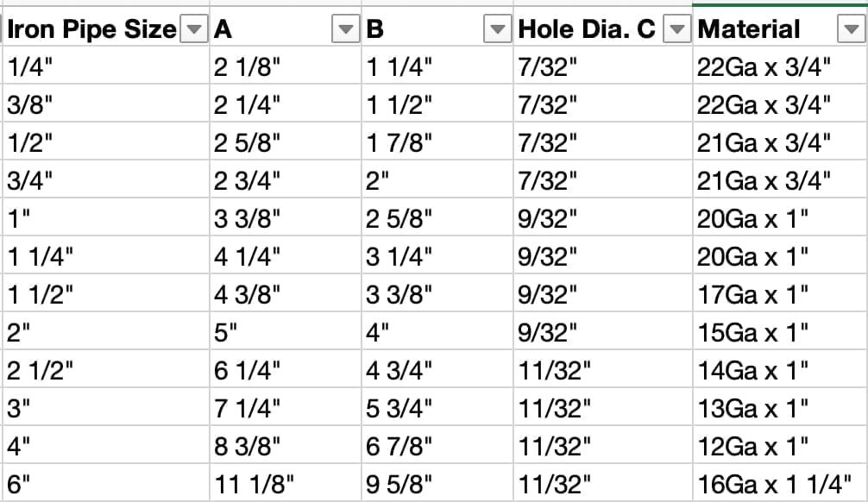868x502 pixels.
Task: Select the 17Ga x 1" material cell
Action: [780, 293]
